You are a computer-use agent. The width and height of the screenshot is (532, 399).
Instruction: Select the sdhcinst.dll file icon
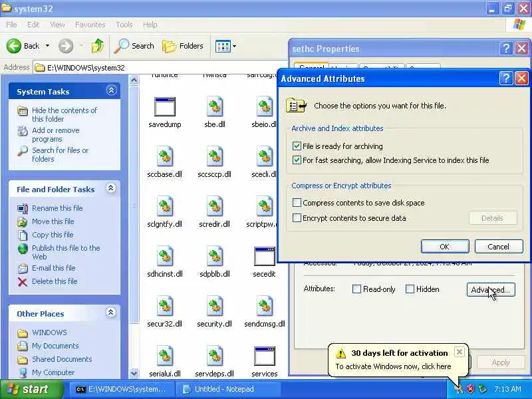pyautogui.click(x=165, y=256)
